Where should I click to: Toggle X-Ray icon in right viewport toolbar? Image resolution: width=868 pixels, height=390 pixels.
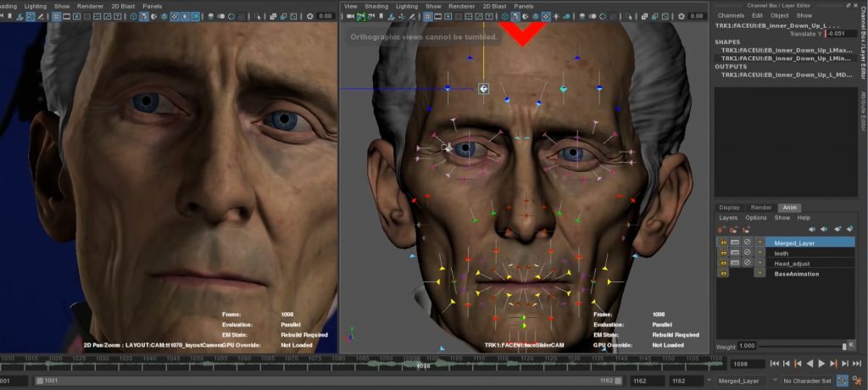pos(644,16)
